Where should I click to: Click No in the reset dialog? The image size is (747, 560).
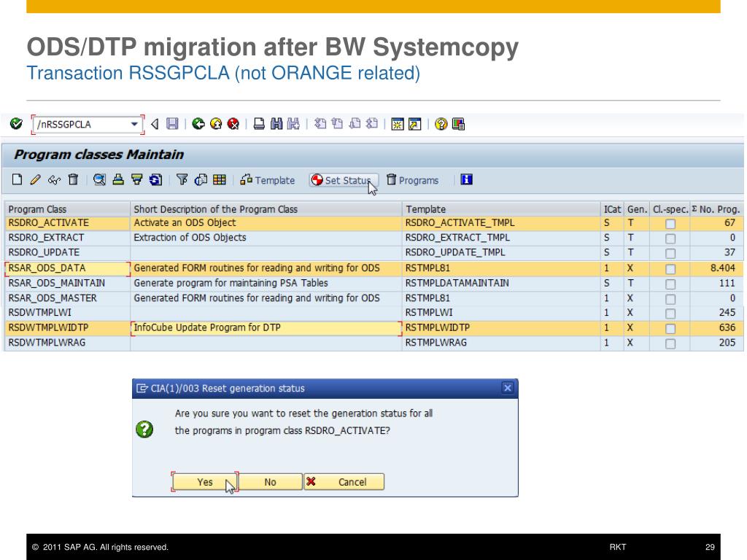pos(270,482)
